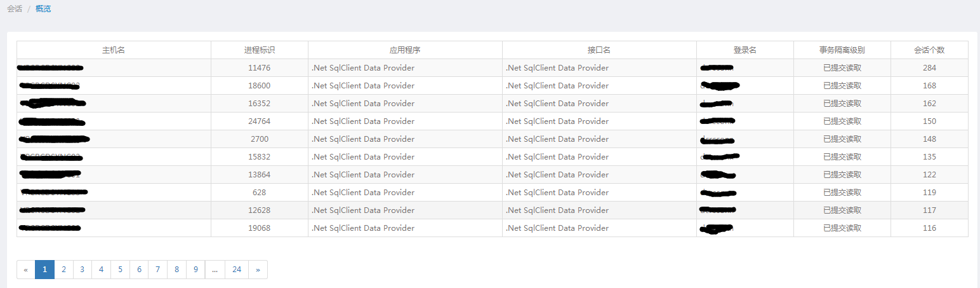Image resolution: width=980 pixels, height=288 pixels.
Task: Select process ID cell 24764
Action: tap(260, 121)
